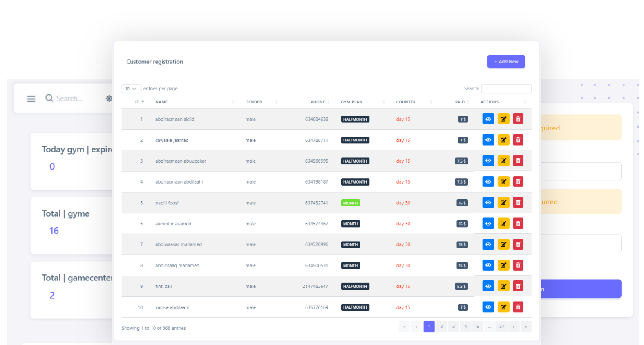The height and width of the screenshot is (345, 644).
Task: Delete abdiraxmaan abdilaahi's record
Action: click(x=518, y=181)
